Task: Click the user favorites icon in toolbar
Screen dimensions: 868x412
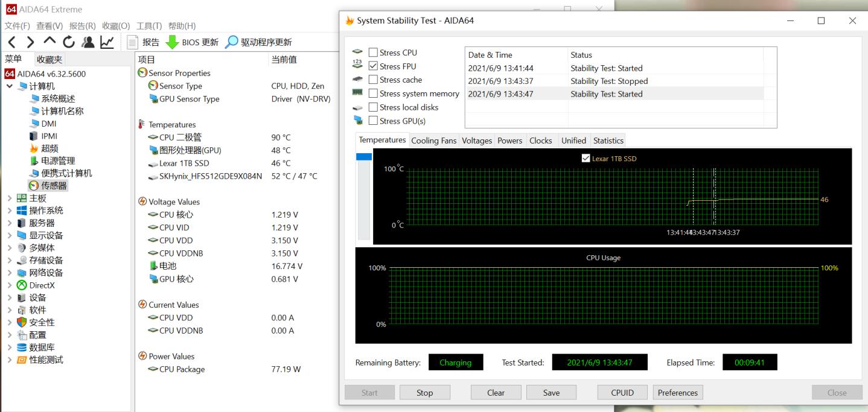Action: 88,42
